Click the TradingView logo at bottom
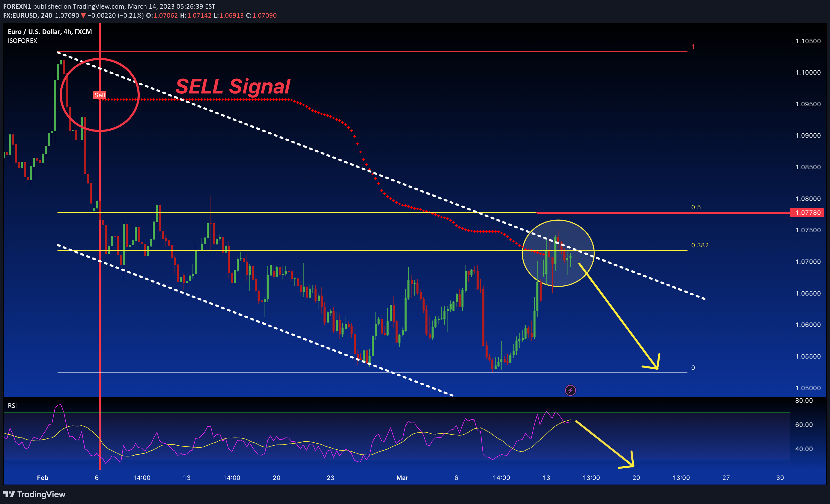Image resolution: width=830 pixels, height=504 pixels. (x=34, y=494)
